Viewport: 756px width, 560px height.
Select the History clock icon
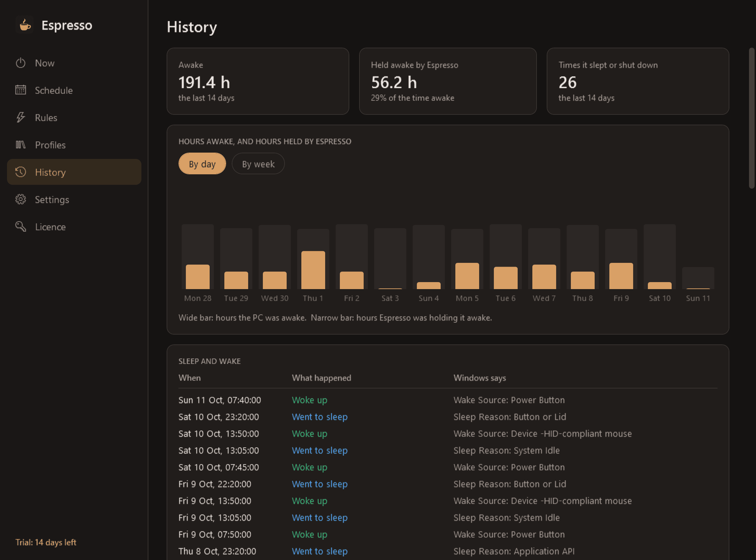tap(21, 172)
